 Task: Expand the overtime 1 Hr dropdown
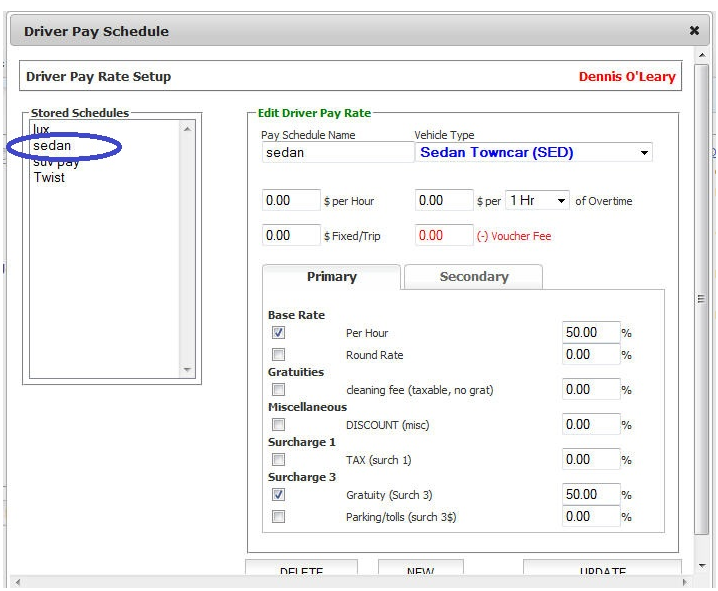pyautogui.click(x=537, y=201)
